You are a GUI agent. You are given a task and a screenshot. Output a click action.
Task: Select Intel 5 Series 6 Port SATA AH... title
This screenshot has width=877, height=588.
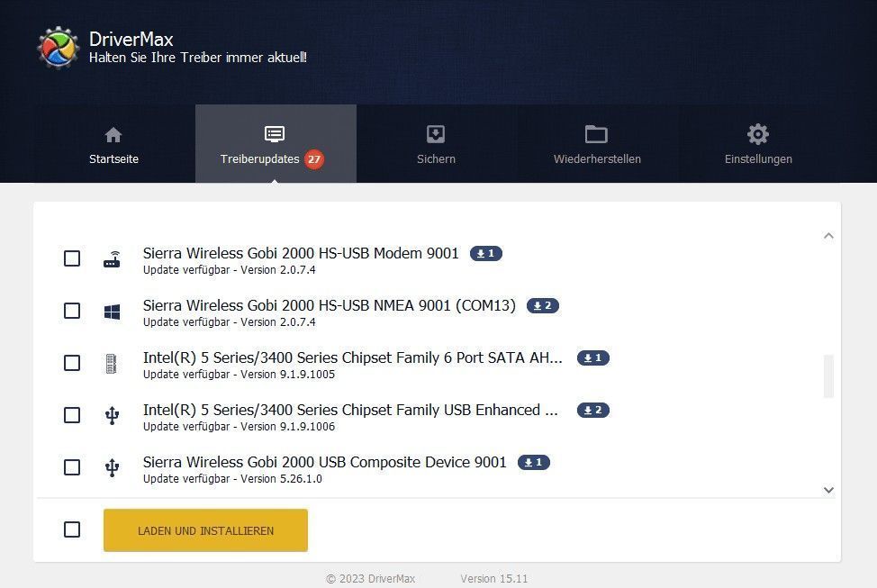coord(353,357)
